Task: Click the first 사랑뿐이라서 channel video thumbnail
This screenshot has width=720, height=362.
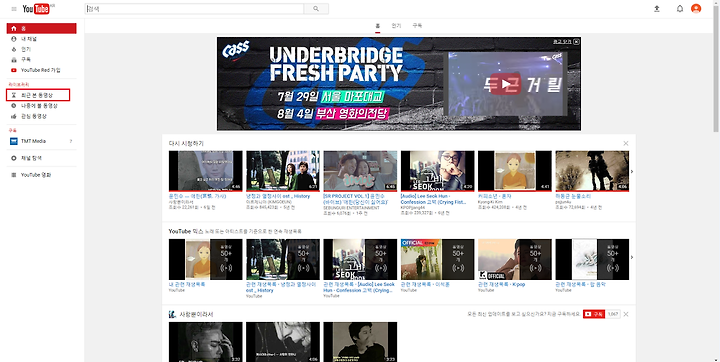Action: coord(205,342)
